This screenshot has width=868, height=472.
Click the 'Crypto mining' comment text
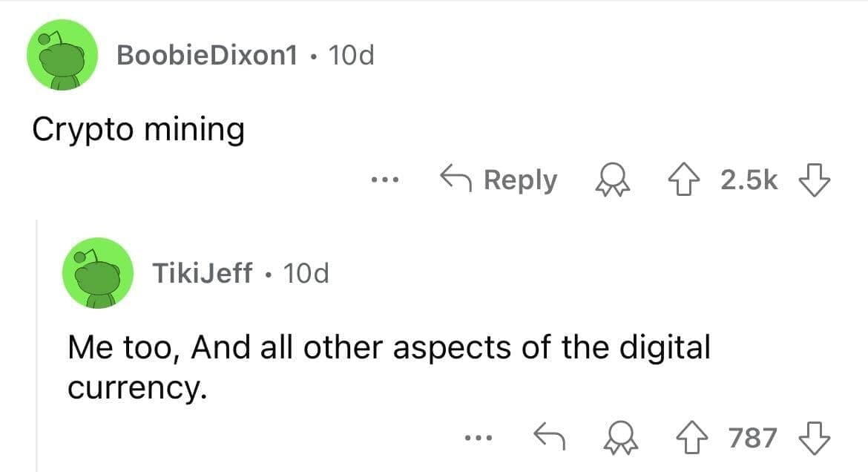[138, 130]
